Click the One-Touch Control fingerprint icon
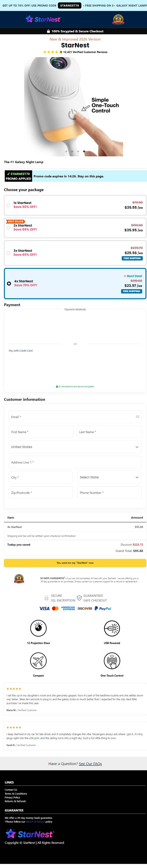This screenshot has width=147, height=868. click(112, 660)
